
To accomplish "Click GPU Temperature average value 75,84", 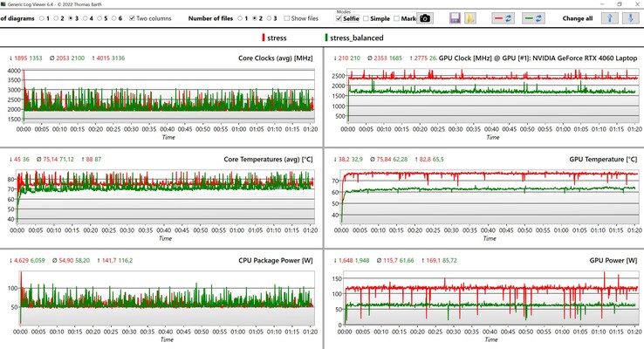I will [x=383, y=160].
